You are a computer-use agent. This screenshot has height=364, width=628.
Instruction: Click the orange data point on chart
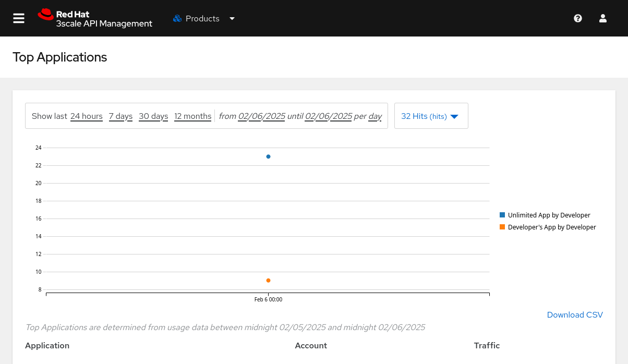(269, 281)
